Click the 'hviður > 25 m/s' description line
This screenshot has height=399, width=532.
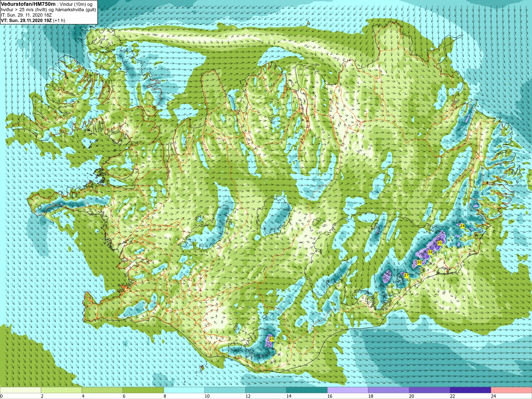pyautogui.click(x=48, y=10)
